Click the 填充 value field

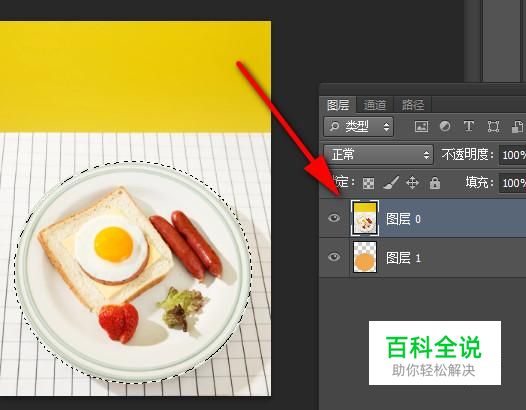(512, 183)
